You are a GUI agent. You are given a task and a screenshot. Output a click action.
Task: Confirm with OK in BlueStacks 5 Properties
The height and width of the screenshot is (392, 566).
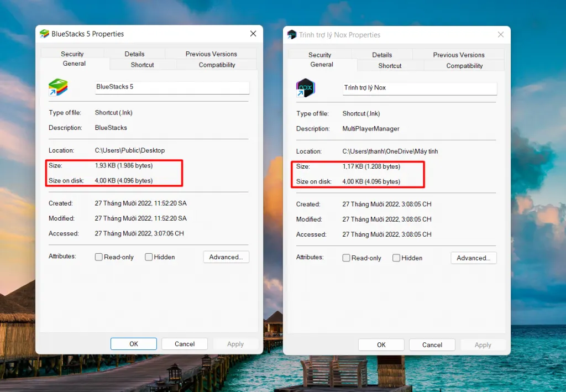coord(134,344)
